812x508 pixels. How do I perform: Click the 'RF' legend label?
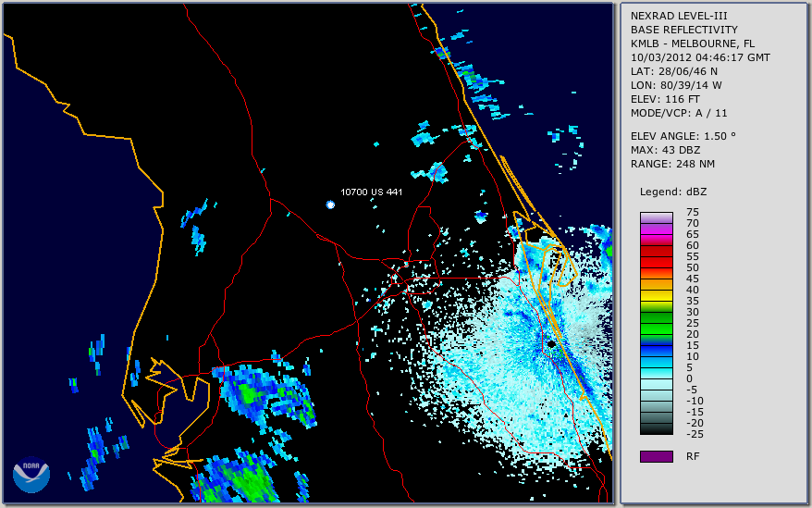(693, 456)
